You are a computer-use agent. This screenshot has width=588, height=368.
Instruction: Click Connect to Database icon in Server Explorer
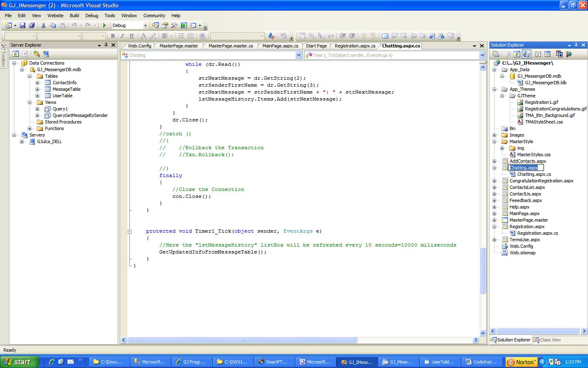point(37,54)
